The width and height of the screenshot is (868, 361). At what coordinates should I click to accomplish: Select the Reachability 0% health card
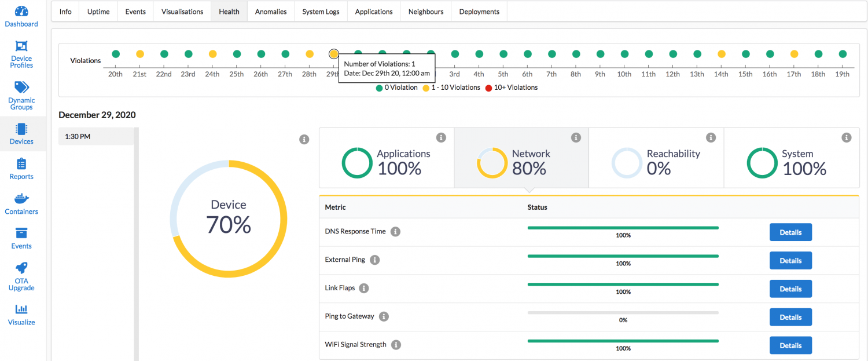pos(656,158)
